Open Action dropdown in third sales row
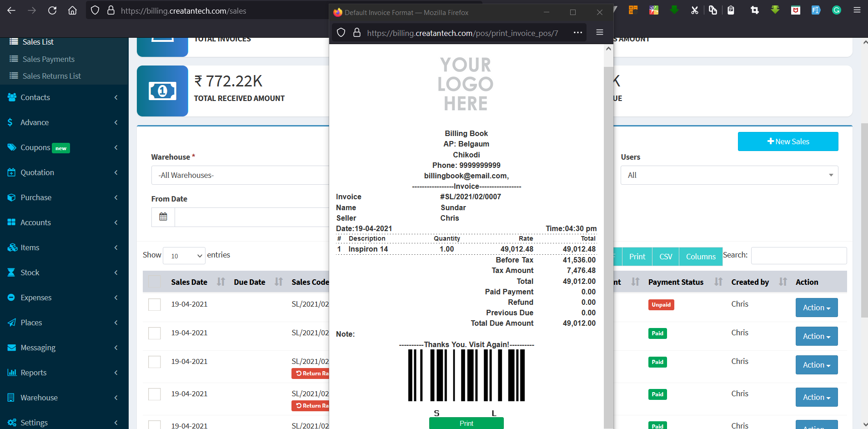The width and height of the screenshot is (868, 429). tap(817, 365)
